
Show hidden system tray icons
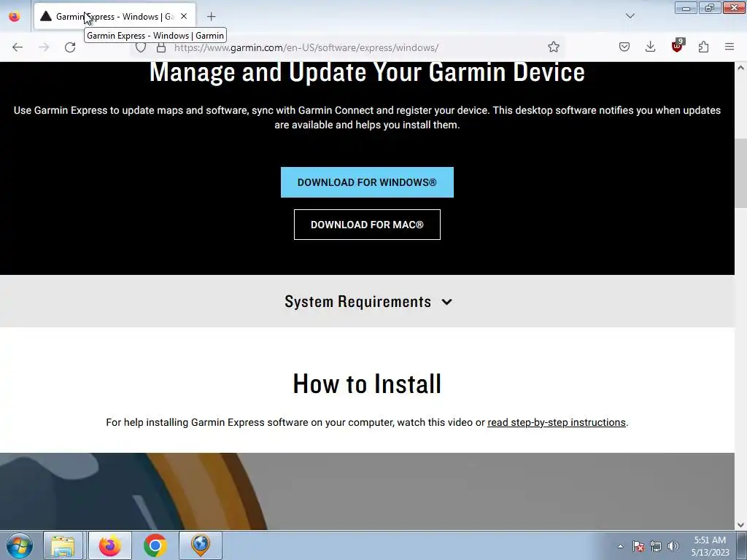point(620,546)
